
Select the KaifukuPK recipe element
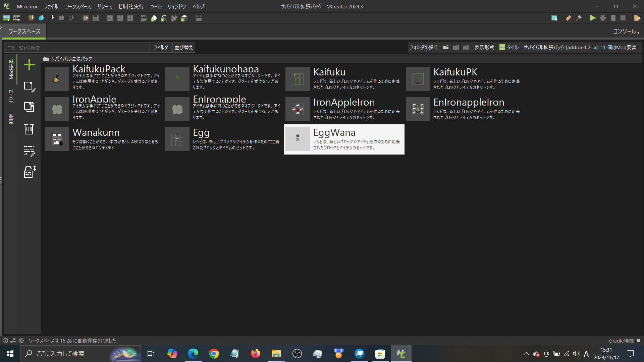click(465, 79)
